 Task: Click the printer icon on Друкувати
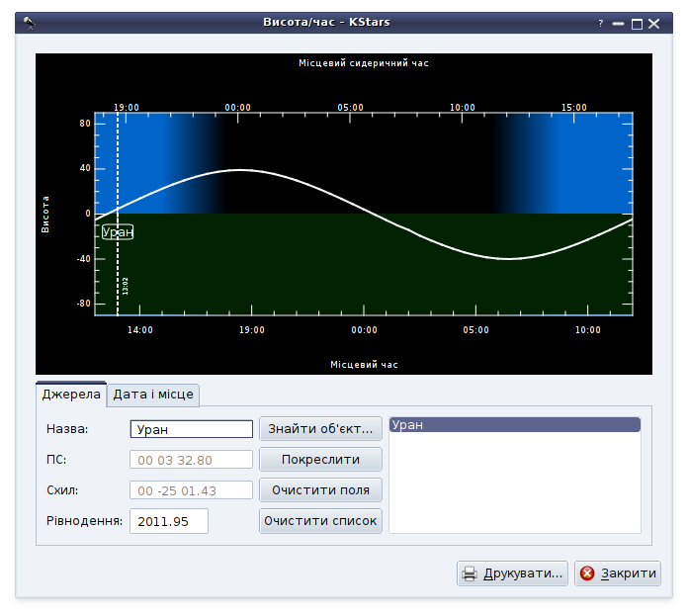pyautogui.click(x=471, y=573)
